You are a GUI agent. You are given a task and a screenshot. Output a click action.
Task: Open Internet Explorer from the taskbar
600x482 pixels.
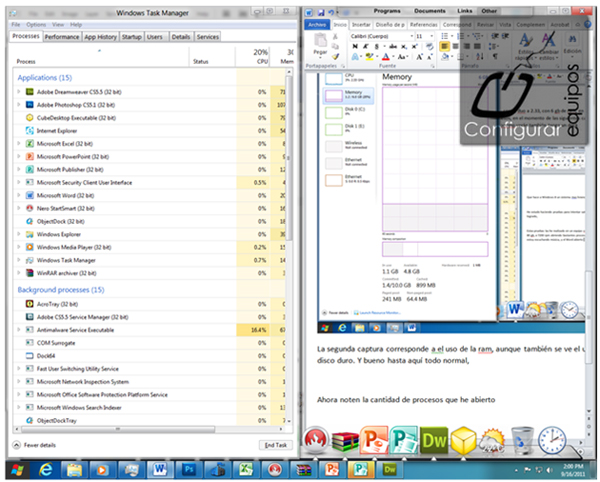(46, 470)
